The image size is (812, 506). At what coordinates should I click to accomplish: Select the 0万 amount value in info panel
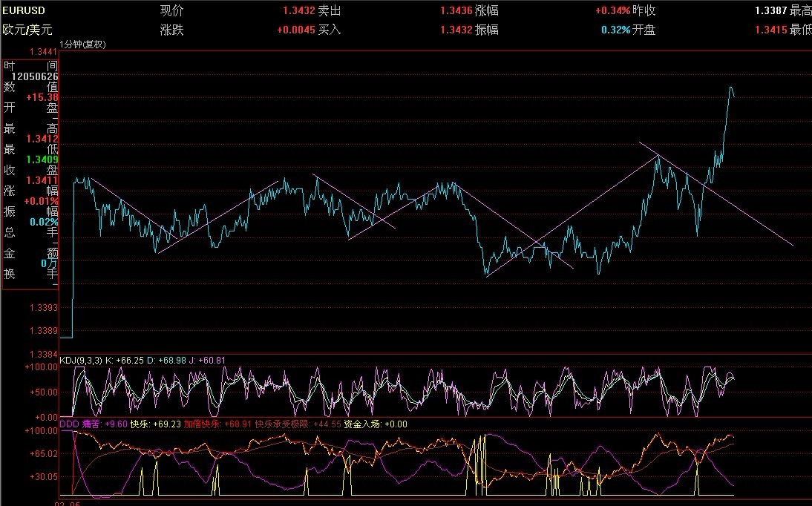click(x=50, y=263)
